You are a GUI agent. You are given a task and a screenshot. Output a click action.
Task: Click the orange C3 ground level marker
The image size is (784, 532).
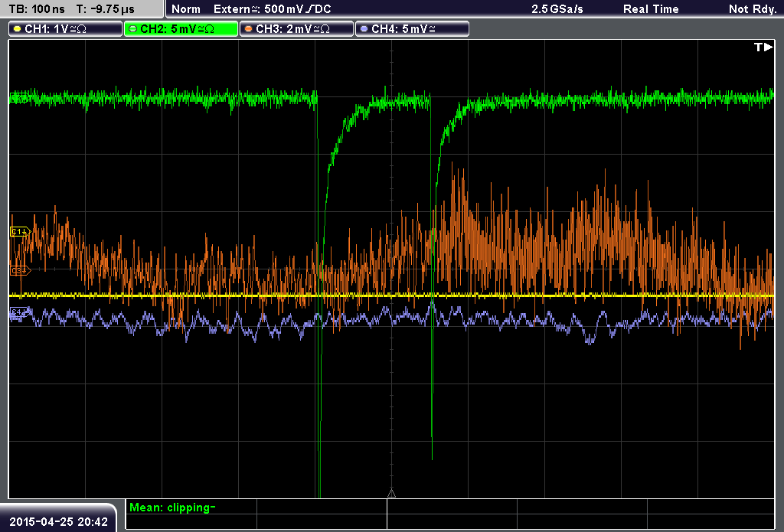21,270
